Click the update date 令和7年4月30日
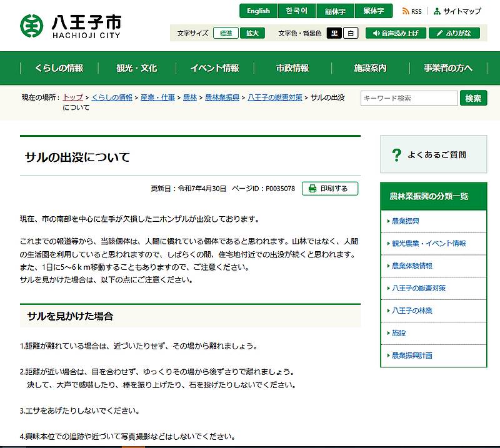 tap(202, 189)
